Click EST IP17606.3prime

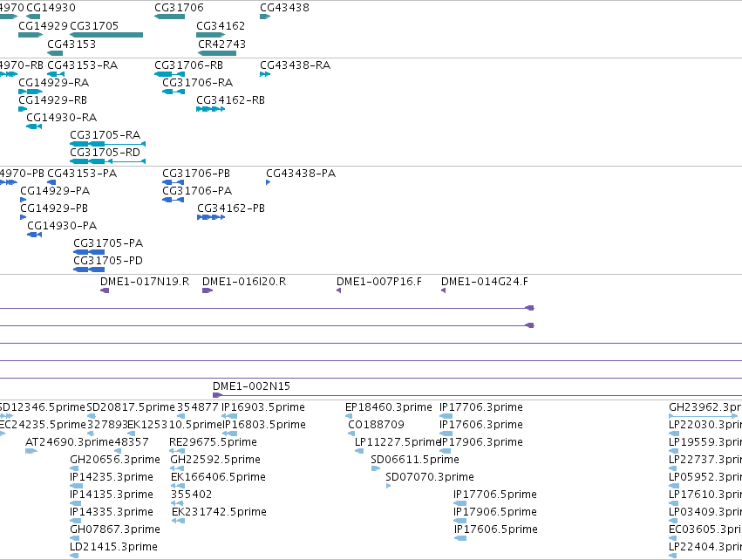point(481,425)
